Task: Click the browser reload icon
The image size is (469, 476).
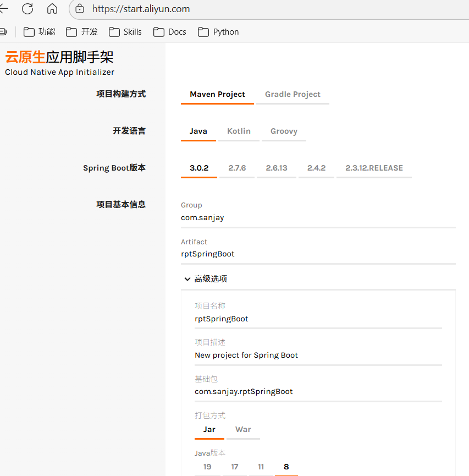Action: pos(27,8)
